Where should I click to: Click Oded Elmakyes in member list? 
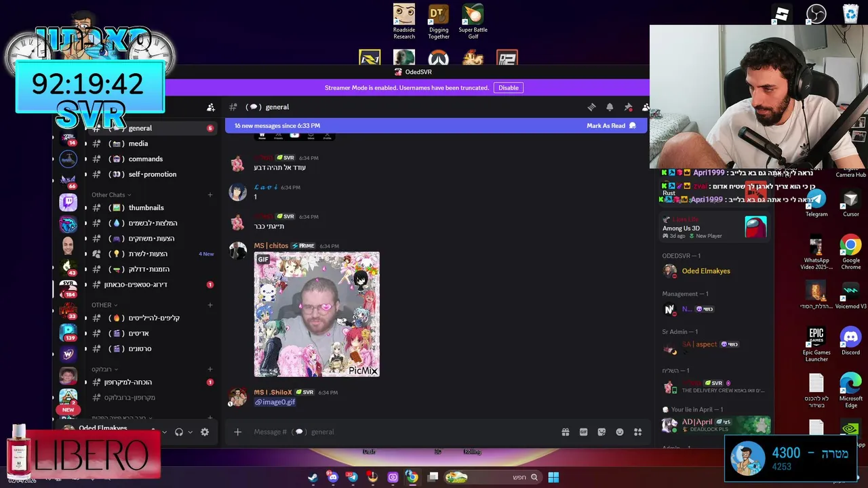tap(706, 271)
